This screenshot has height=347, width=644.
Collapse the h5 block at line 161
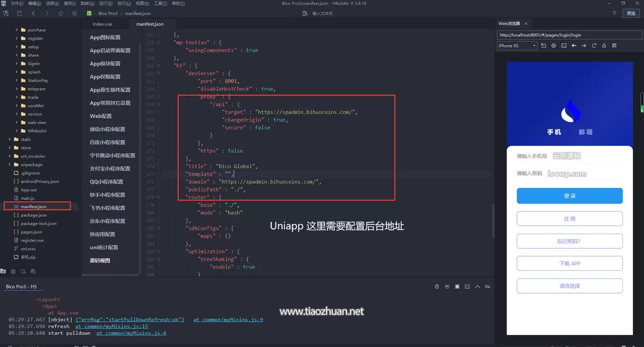[159, 66]
